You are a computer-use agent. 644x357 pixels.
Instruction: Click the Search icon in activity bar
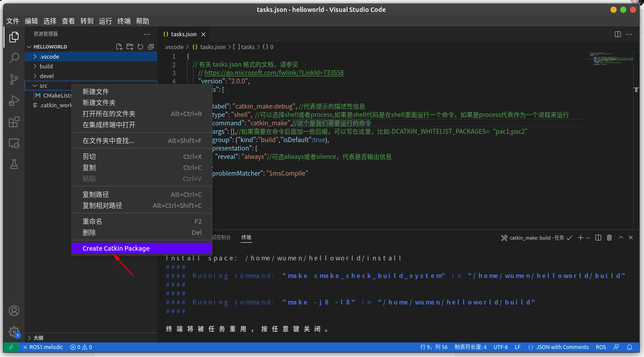click(14, 58)
